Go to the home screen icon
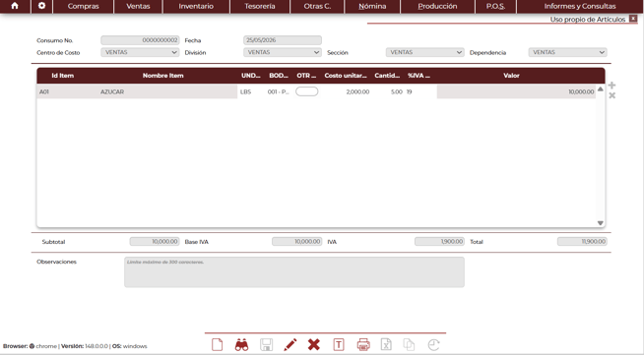This screenshot has height=355, width=644. (15, 6)
